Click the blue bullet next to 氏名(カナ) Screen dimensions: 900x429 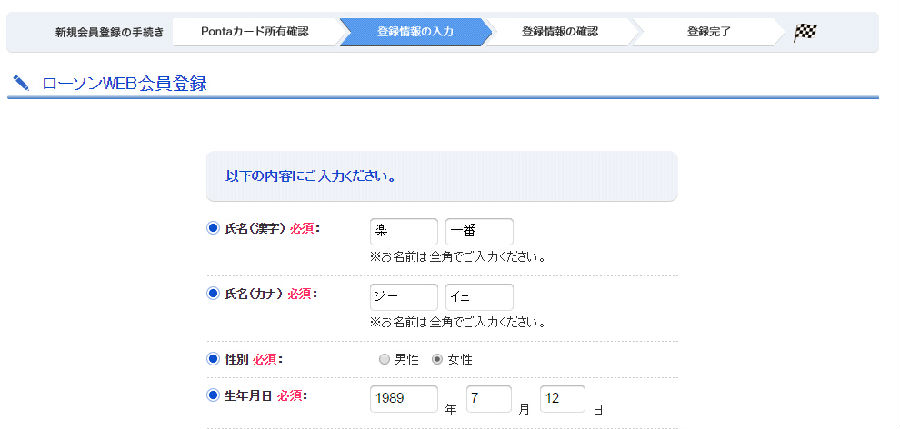point(212,293)
